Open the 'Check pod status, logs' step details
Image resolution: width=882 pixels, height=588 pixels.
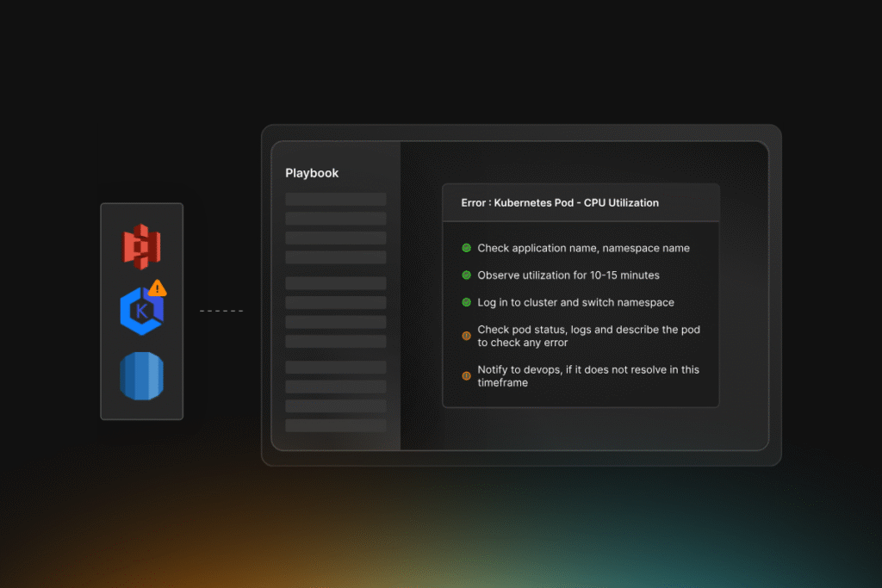[588, 335]
